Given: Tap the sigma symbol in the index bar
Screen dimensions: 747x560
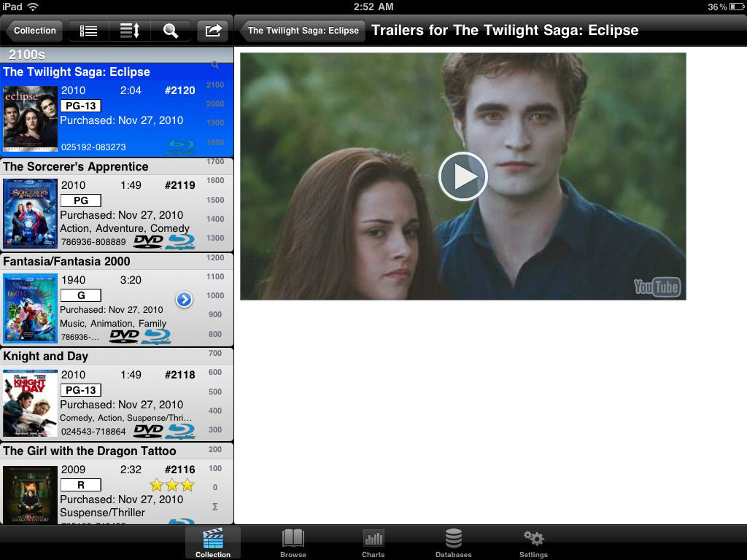Looking at the screenshot, I should 215,507.
